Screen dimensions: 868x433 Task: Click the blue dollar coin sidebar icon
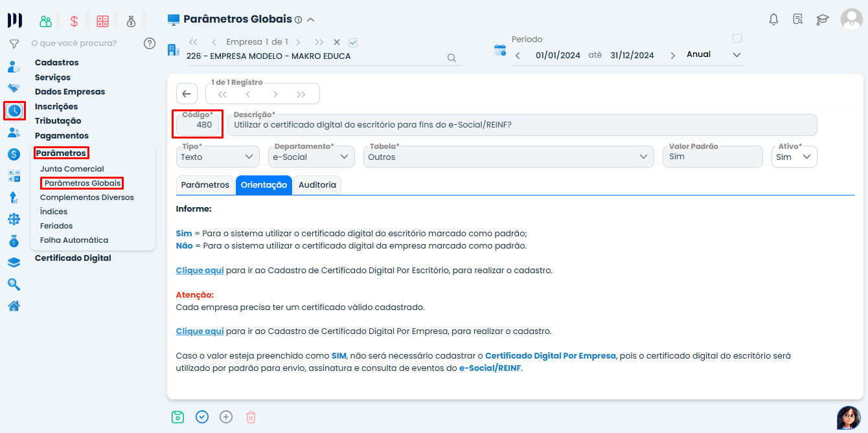[x=14, y=154]
